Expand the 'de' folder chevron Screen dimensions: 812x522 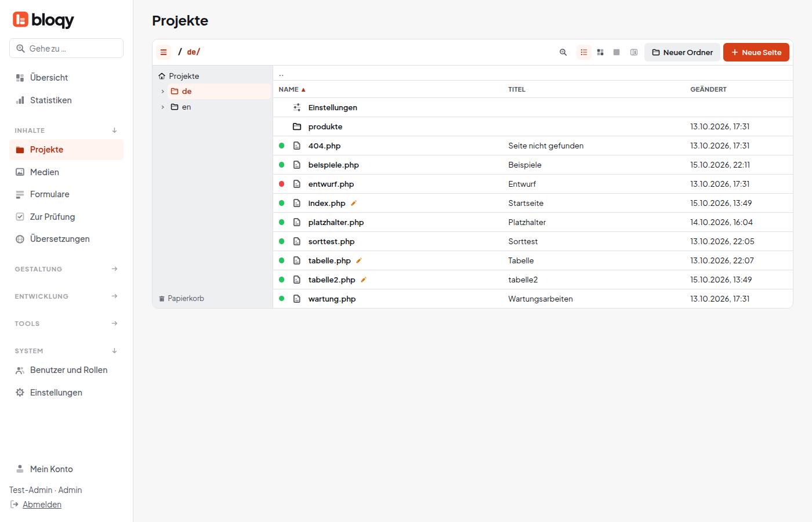coord(163,92)
